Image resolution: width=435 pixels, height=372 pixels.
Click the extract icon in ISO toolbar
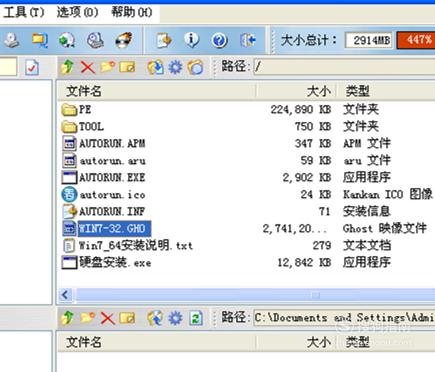coord(156,67)
